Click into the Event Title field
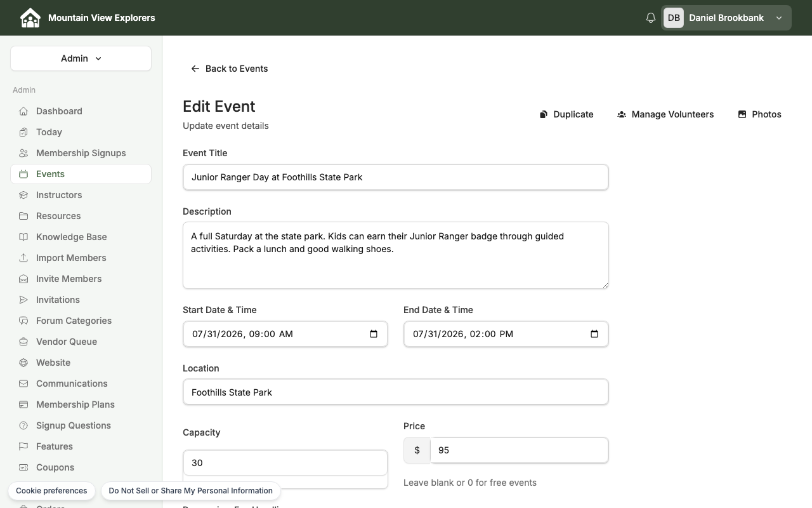This screenshot has height=508, width=812. click(x=396, y=177)
